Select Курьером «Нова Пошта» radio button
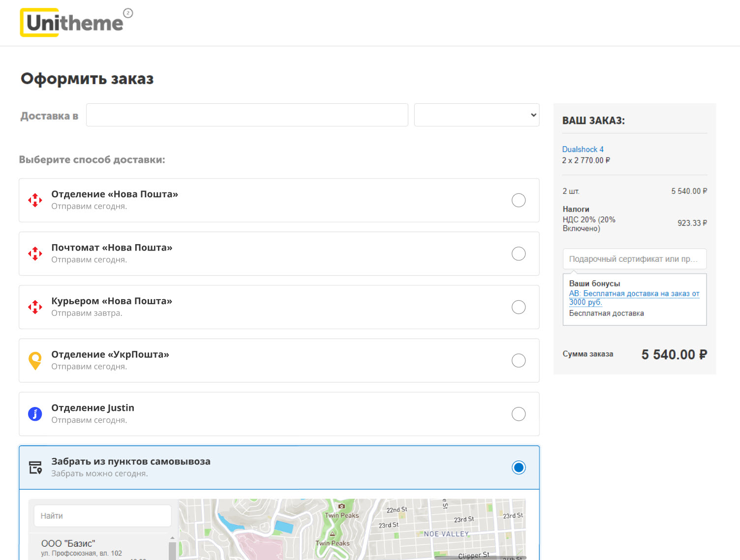Screen dimensions: 740x560 519,307
